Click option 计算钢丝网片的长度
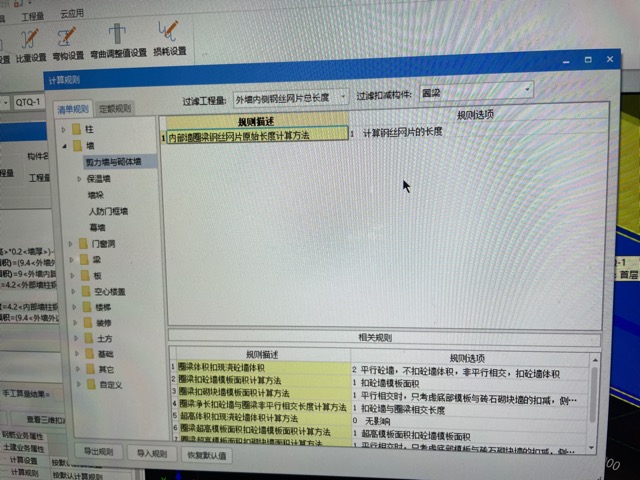 point(402,131)
